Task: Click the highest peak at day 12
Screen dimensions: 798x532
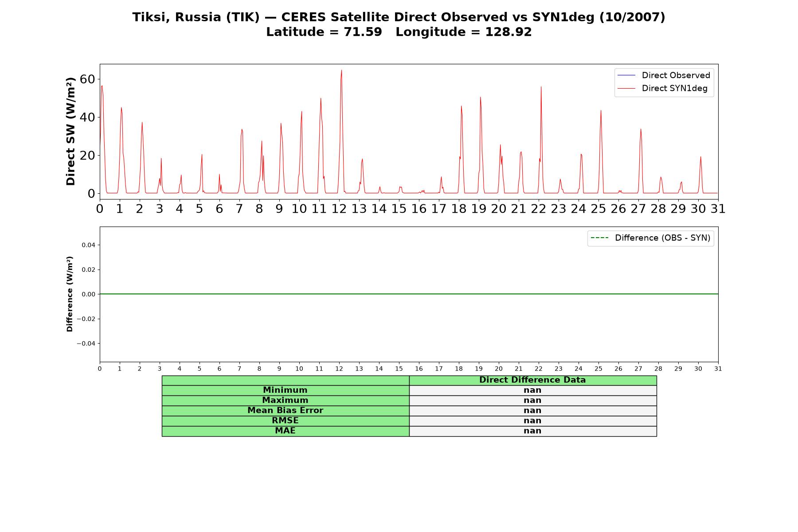Action: [341, 70]
